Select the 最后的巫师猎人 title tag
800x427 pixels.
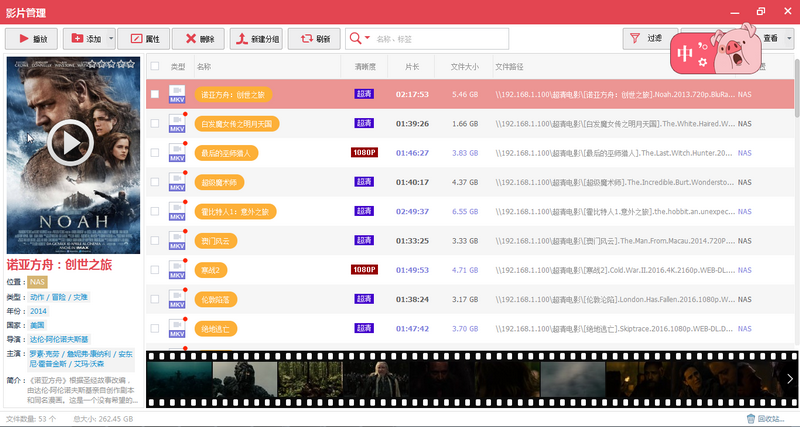coord(227,153)
